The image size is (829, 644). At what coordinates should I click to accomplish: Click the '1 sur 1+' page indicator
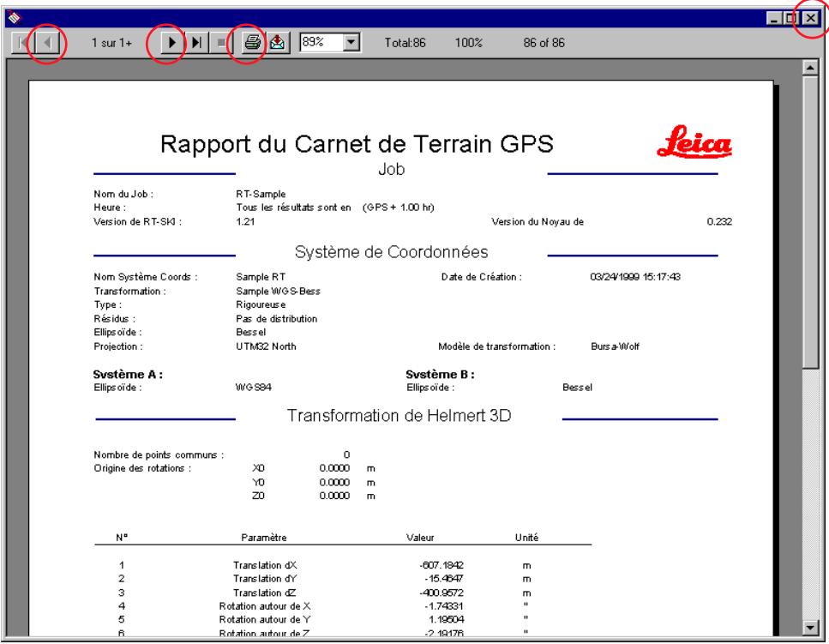[x=111, y=43]
